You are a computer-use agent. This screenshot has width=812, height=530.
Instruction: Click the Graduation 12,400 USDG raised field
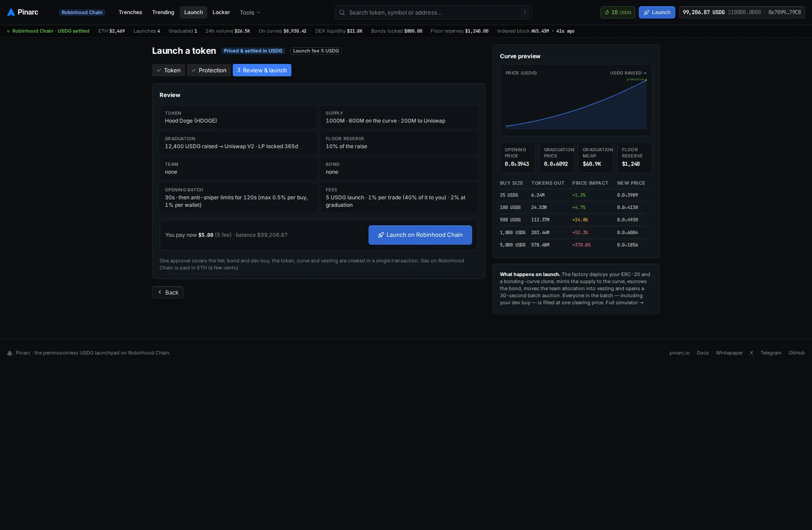pos(238,143)
